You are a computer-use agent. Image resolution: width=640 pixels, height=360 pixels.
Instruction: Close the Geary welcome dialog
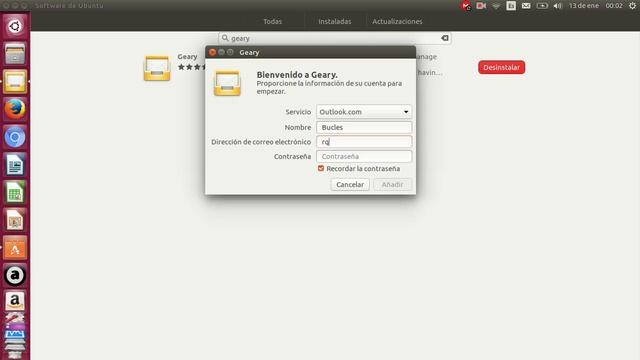tap(212, 52)
